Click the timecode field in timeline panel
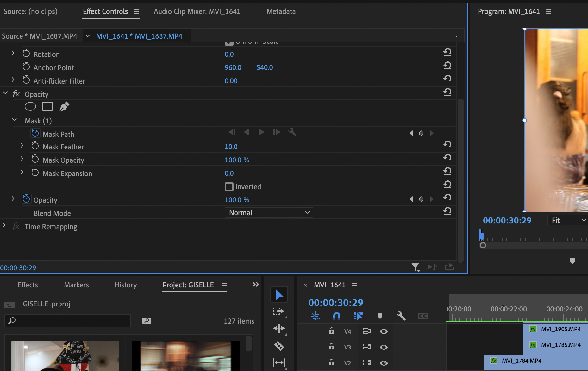The image size is (588, 371). (335, 302)
